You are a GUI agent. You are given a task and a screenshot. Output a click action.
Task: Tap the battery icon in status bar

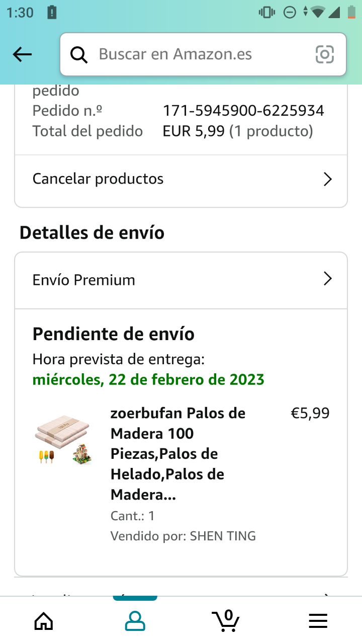click(x=351, y=12)
